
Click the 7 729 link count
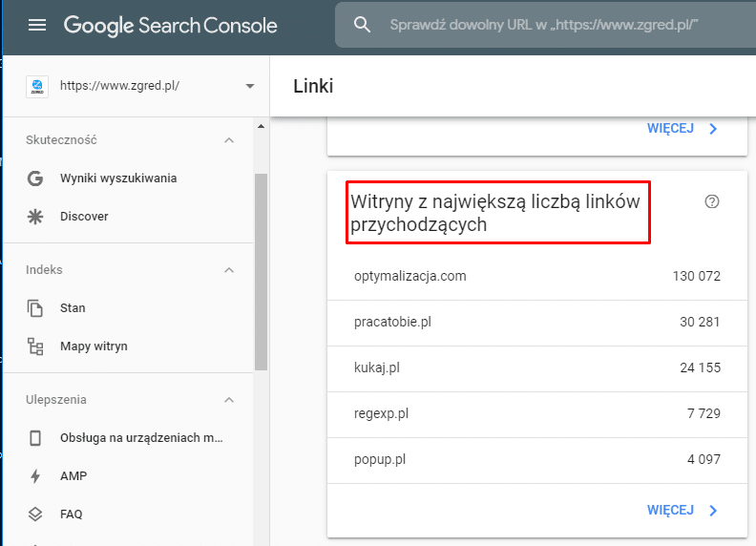(x=703, y=414)
